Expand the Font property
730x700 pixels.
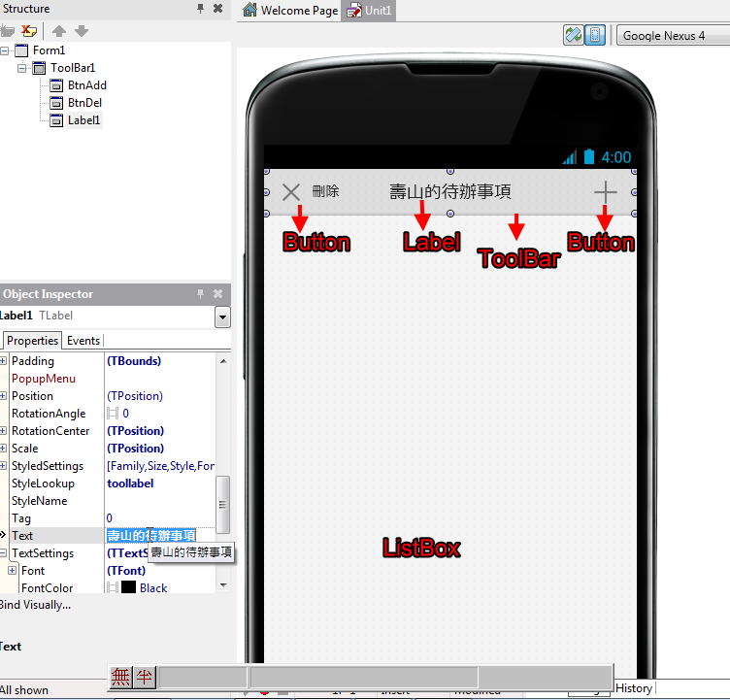click(13, 571)
